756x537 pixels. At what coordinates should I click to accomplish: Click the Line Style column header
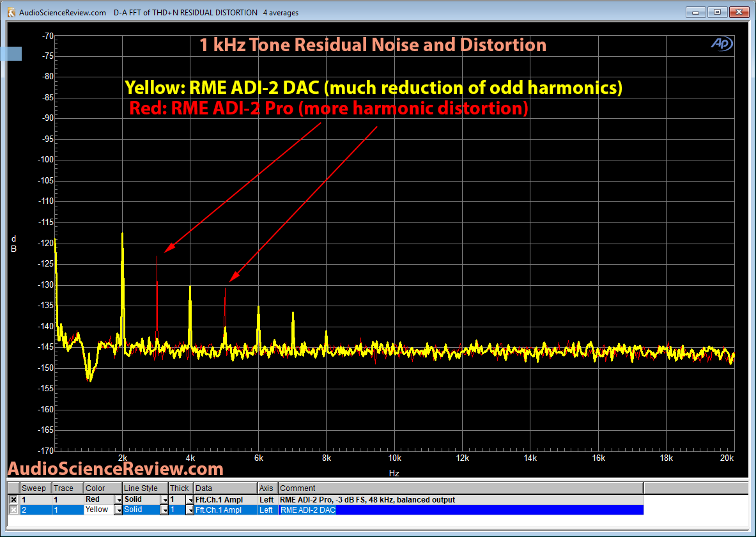[145, 488]
